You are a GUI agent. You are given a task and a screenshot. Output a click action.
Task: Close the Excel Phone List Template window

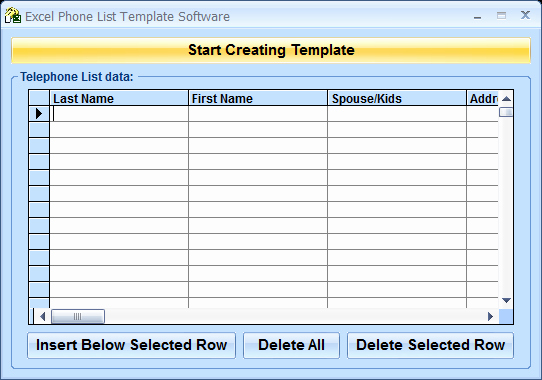tap(525, 15)
